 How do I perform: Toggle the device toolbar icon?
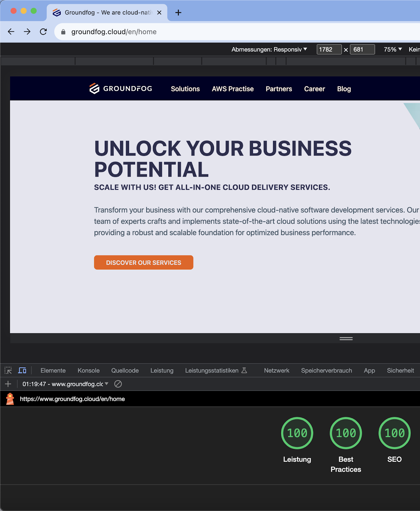point(22,370)
